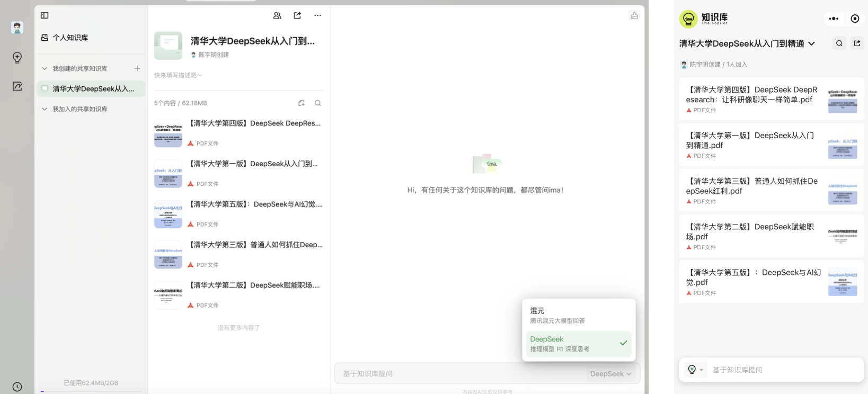Search the content list with magnifier icon
The height and width of the screenshot is (394, 868).
click(317, 103)
